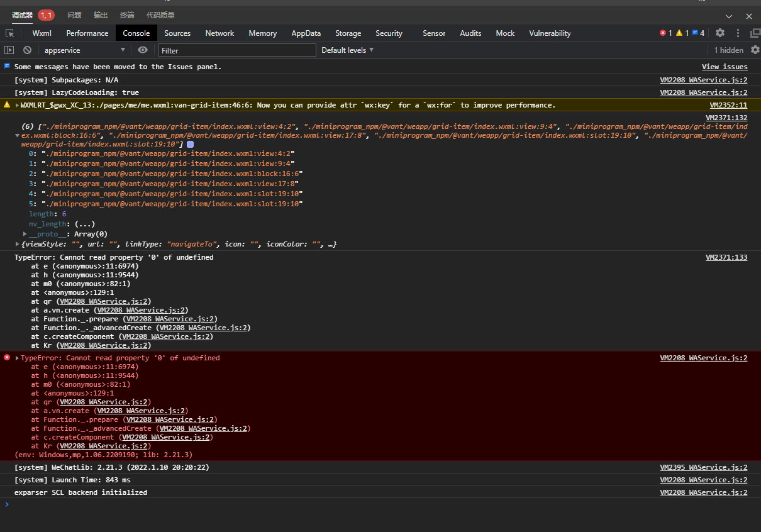Click the console sidebar show/hide icon

[9, 50]
